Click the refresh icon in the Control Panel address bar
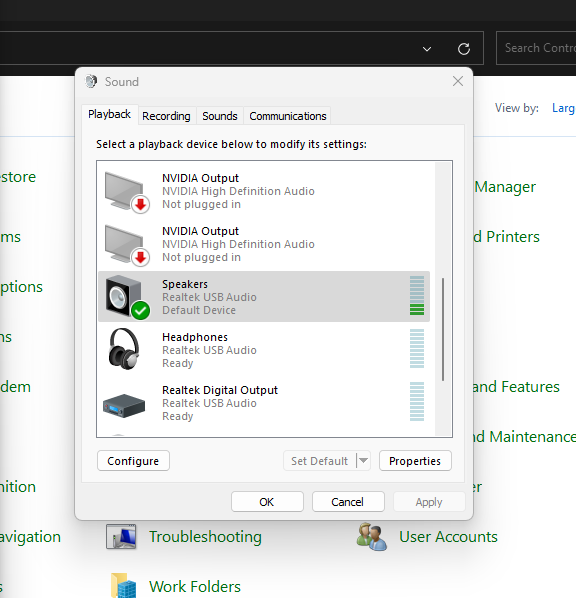This screenshot has width=576, height=598. point(464,49)
